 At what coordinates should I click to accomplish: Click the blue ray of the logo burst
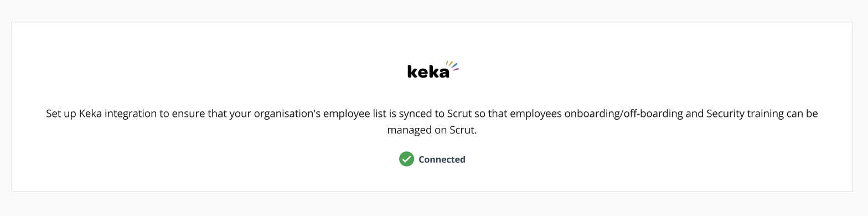(454, 65)
